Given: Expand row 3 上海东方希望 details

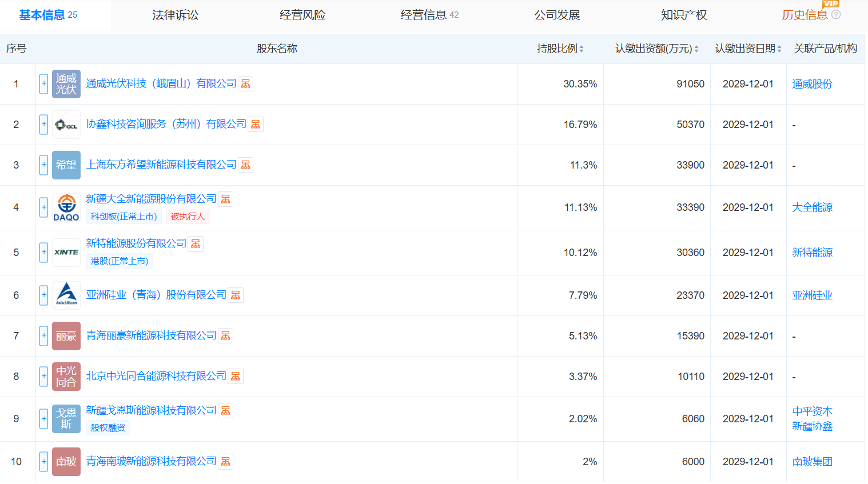Looking at the screenshot, I should 43,165.
